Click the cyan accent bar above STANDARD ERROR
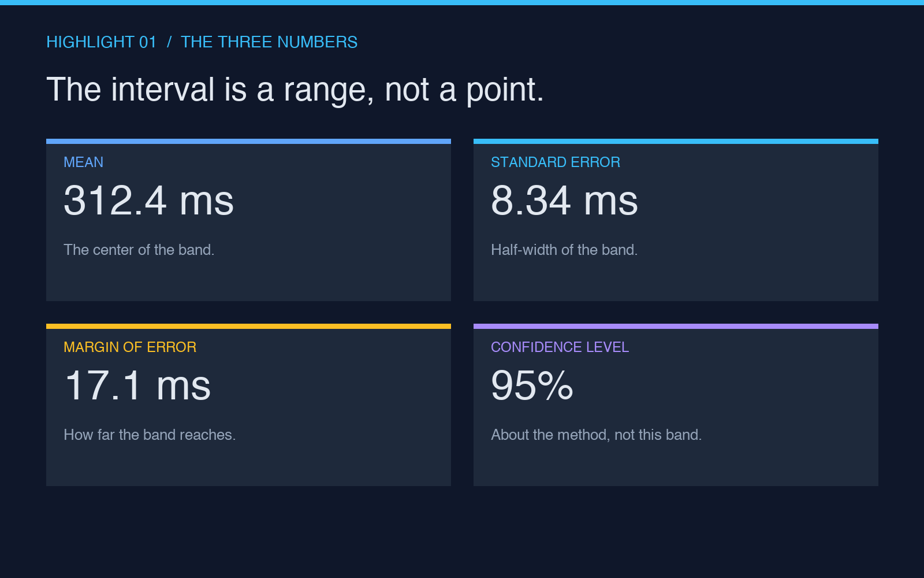The image size is (924, 578). [x=676, y=141]
